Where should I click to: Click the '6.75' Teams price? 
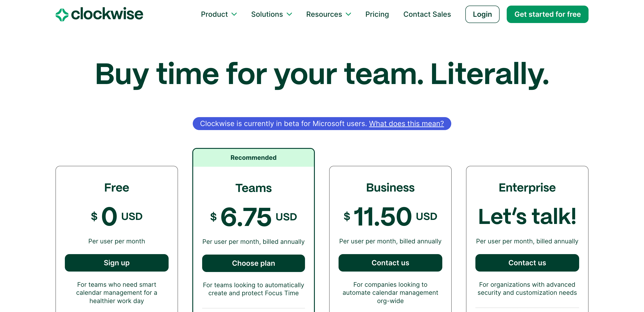246,217
